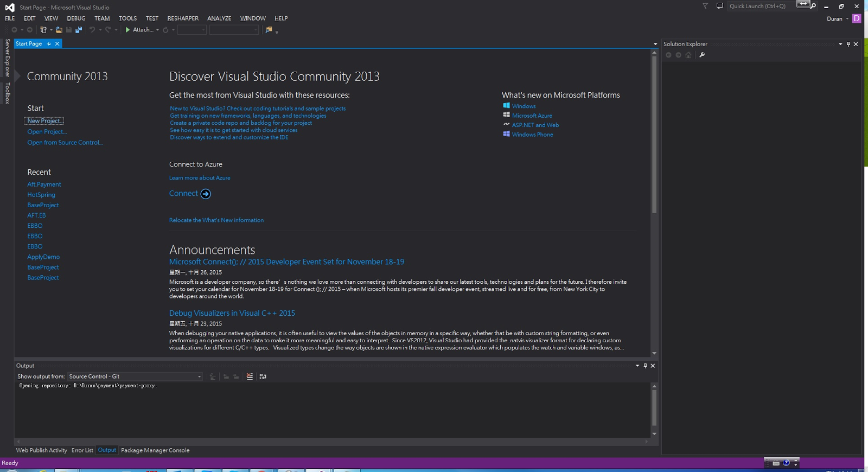The height and width of the screenshot is (472, 868).
Task: Click the Output panel vertical scrollbar thumb
Action: click(654, 407)
